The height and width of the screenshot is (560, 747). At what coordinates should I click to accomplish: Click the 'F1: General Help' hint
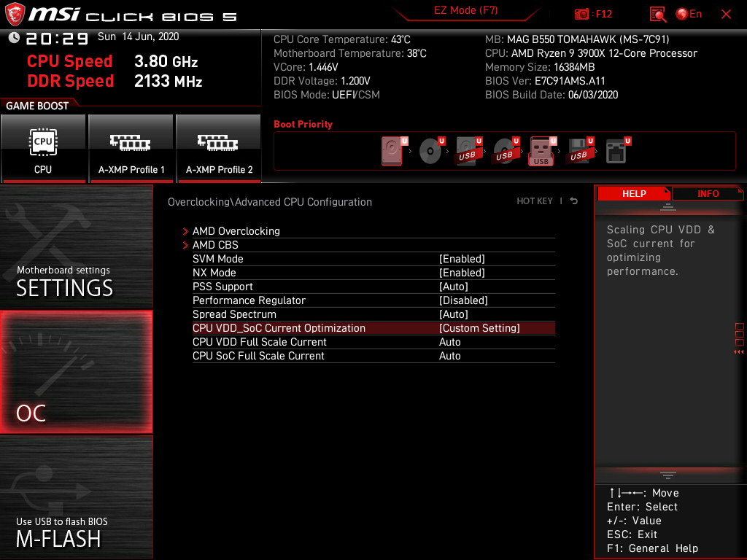(652, 548)
